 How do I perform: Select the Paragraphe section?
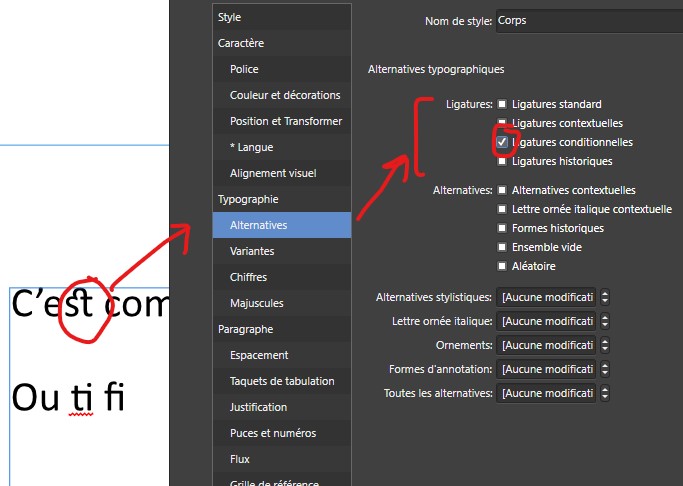pyautogui.click(x=282, y=329)
